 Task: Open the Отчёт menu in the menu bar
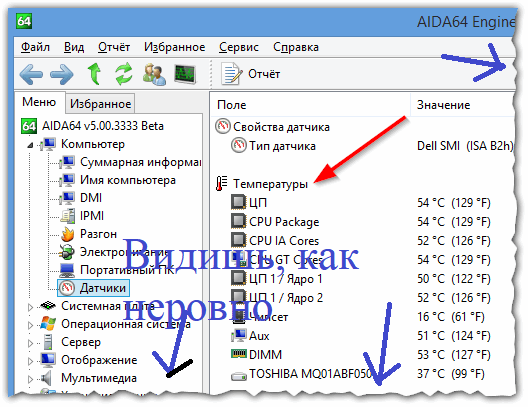click(x=114, y=47)
